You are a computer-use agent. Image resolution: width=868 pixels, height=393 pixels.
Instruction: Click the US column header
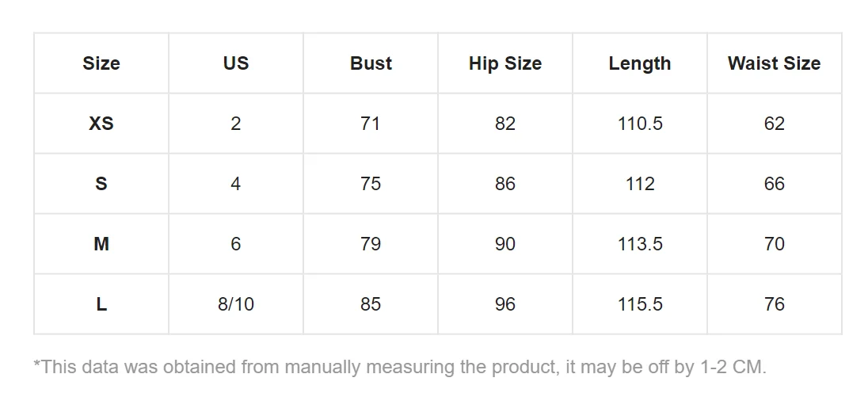236,63
